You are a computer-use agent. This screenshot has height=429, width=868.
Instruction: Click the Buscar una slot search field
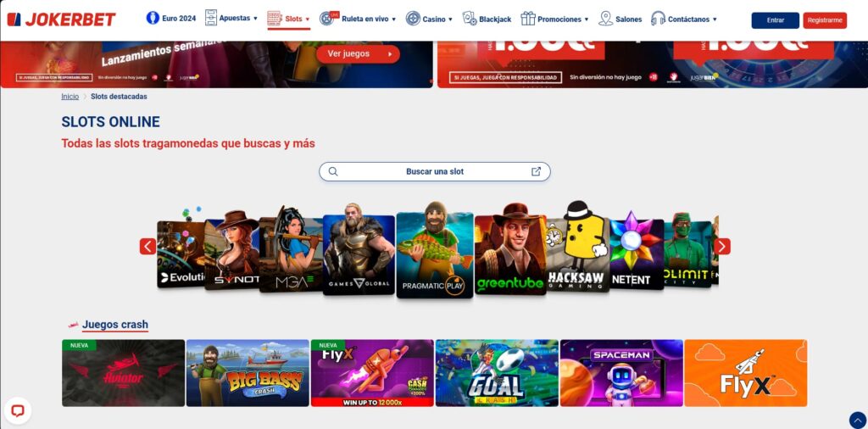435,171
